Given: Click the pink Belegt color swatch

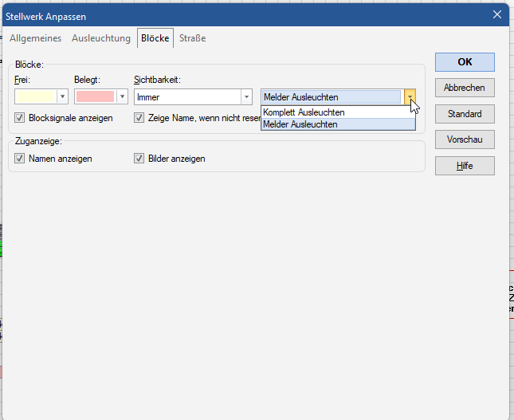Looking at the screenshot, I should click(x=95, y=96).
